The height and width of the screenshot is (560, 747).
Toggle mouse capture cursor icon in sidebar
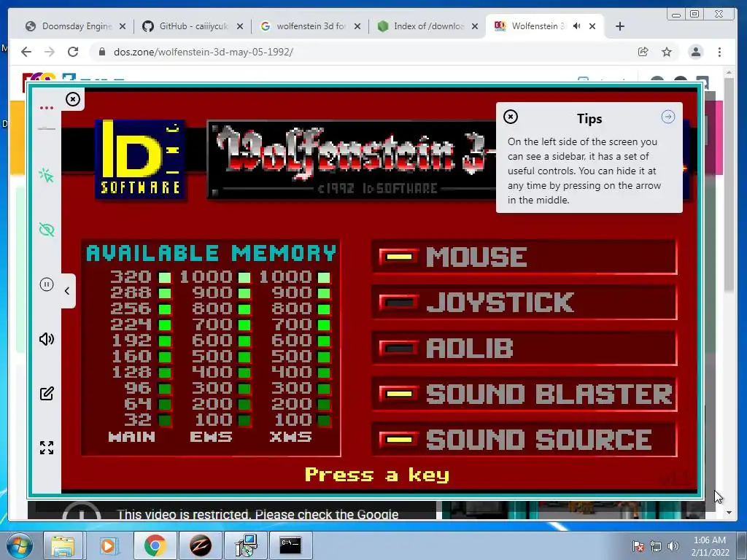[47, 175]
